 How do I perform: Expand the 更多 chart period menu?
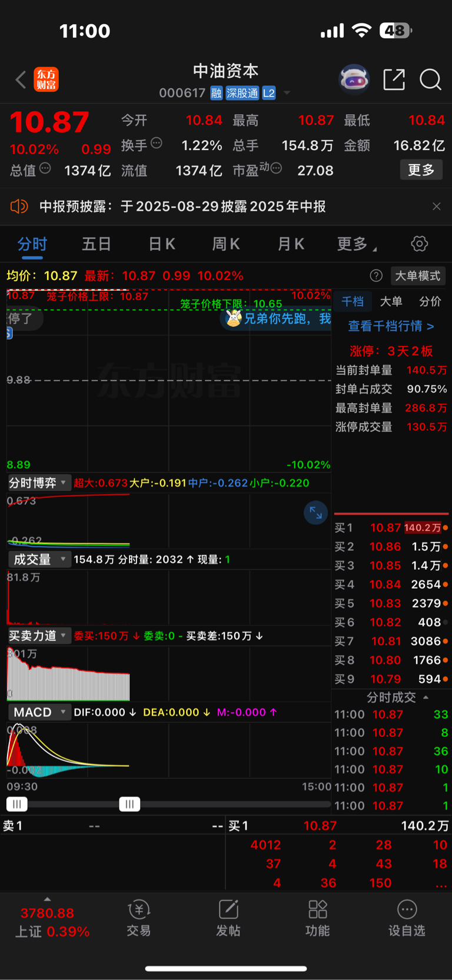357,244
